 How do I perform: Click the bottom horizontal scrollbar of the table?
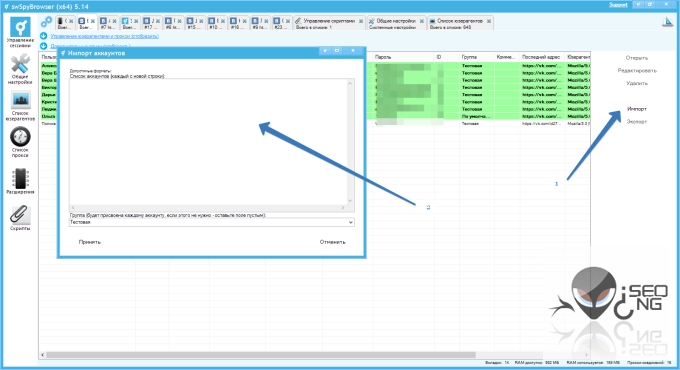(x=260, y=355)
